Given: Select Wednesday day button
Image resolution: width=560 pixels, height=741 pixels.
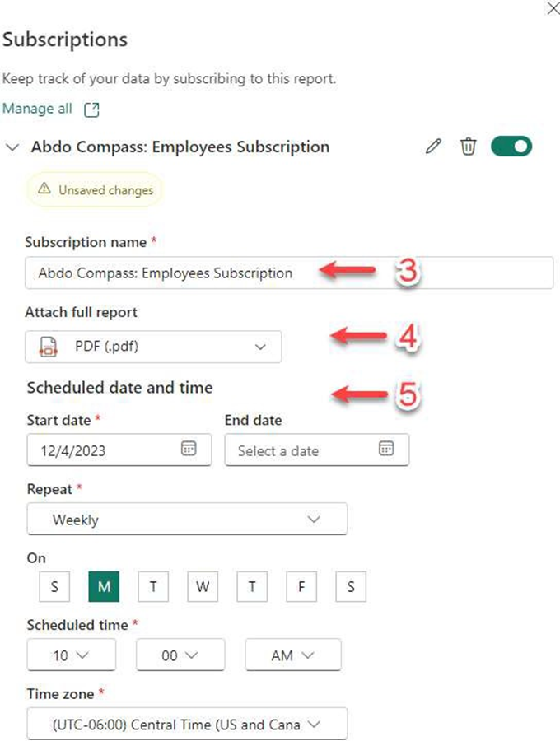Looking at the screenshot, I should 203,587.
